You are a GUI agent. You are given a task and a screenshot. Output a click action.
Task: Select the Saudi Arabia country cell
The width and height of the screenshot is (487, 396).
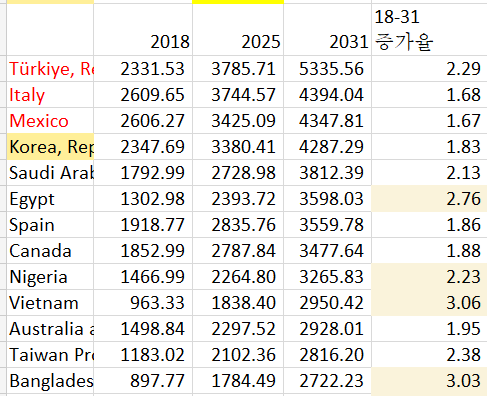[50, 173]
